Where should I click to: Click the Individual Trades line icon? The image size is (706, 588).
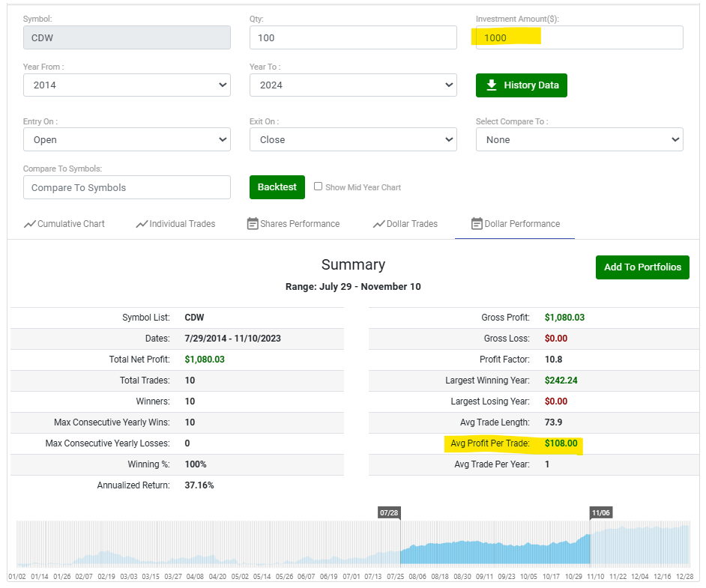click(142, 224)
